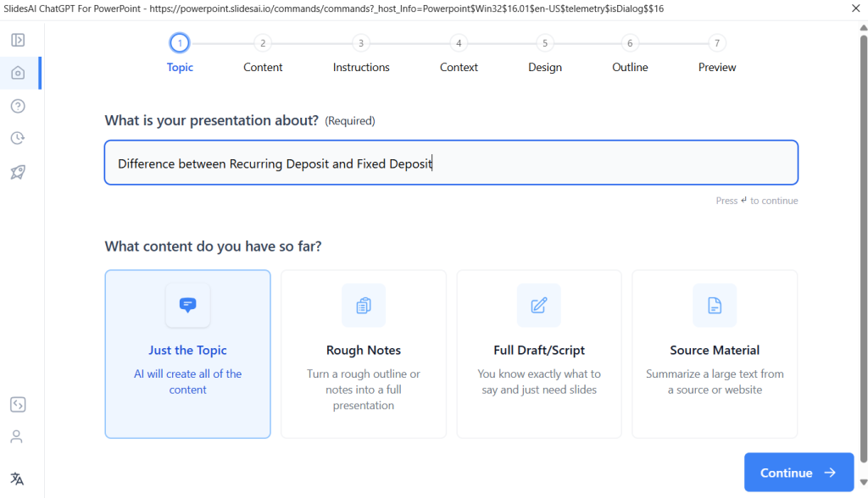
Task: Collapse the sidebar panel icon
Action: coord(17,40)
